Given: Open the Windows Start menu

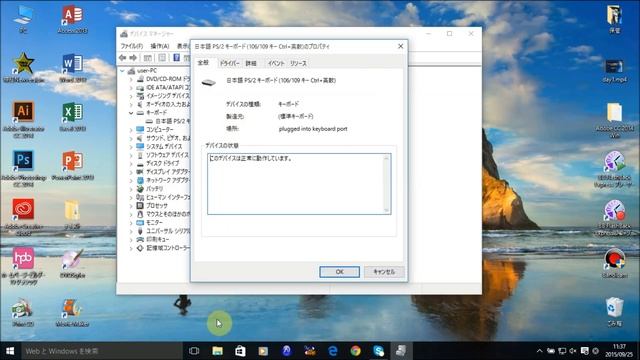Looking at the screenshot, I should [x=10, y=351].
